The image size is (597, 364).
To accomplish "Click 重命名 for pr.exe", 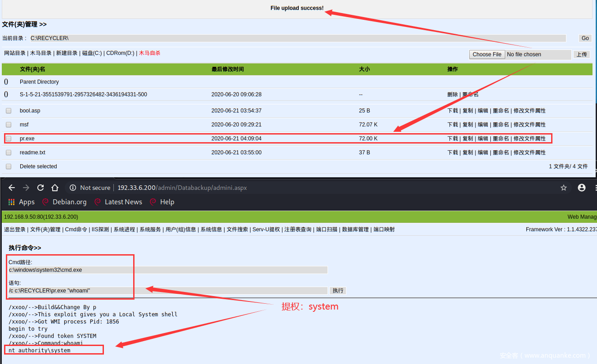I will (501, 139).
